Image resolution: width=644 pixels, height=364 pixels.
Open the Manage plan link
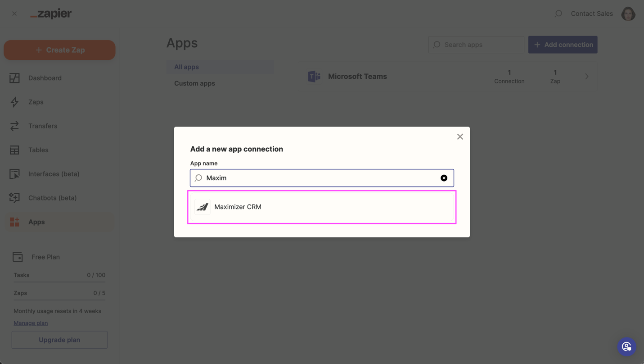(x=30, y=323)
